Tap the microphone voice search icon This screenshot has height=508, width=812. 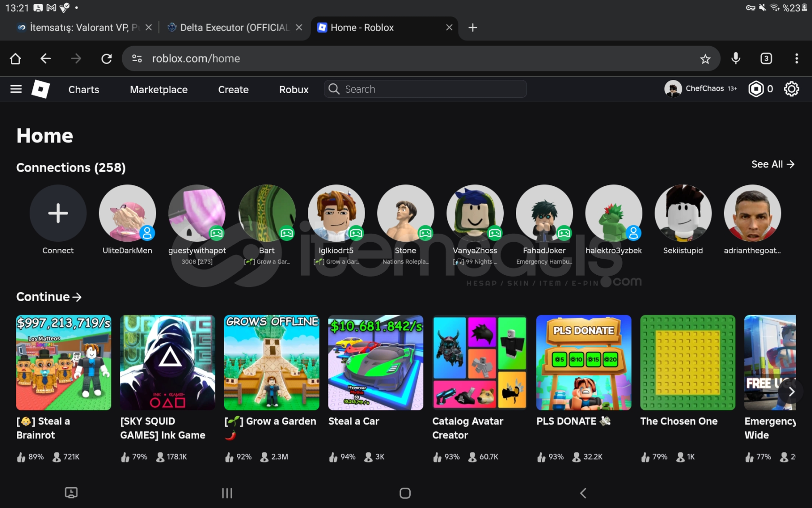click(736, 58)
